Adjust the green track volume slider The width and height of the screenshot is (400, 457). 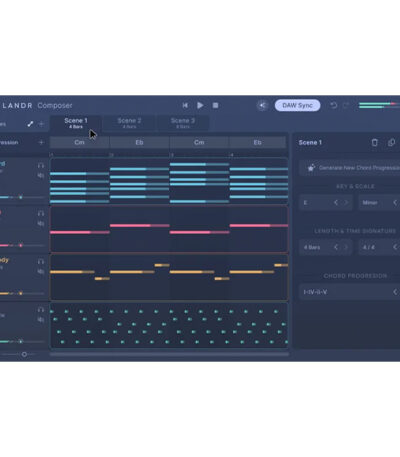21,341
